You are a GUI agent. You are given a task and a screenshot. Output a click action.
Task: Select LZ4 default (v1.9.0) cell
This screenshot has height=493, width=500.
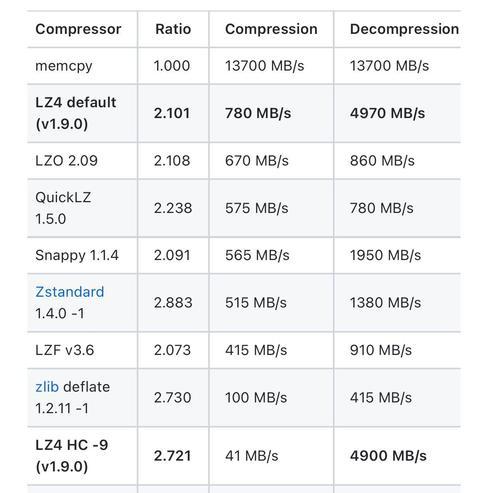tap(82, 113)
